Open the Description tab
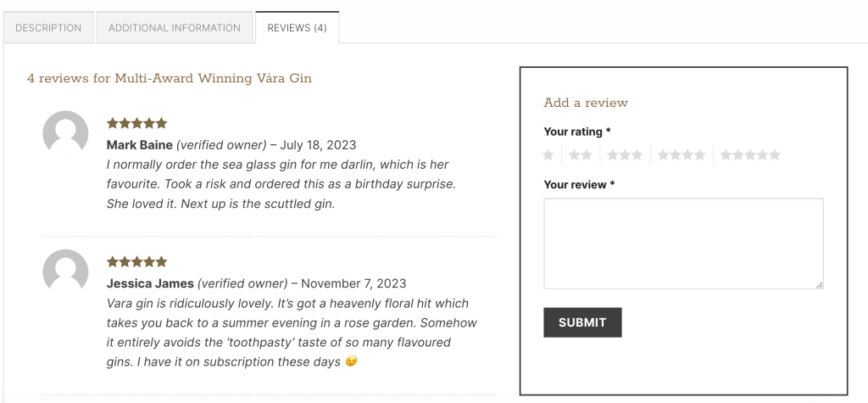The image size is (868, 403). point(48,27)
